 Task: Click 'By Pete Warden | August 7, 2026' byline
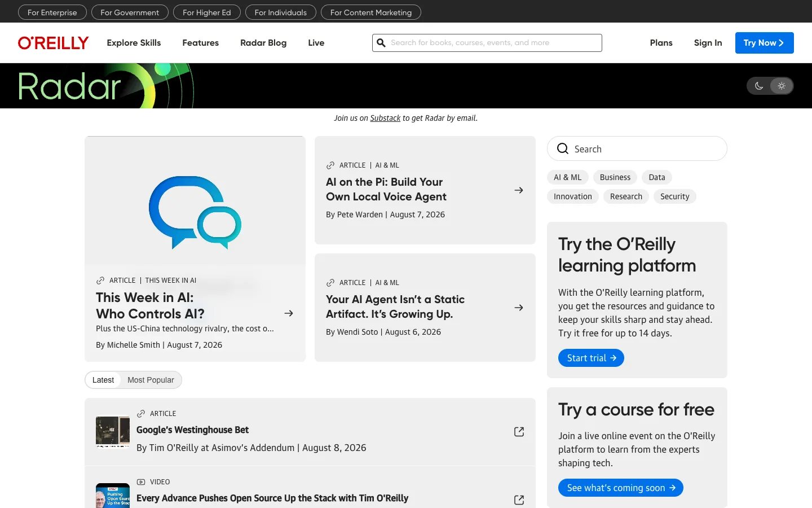pyautogui.click(x=385, y=214)
